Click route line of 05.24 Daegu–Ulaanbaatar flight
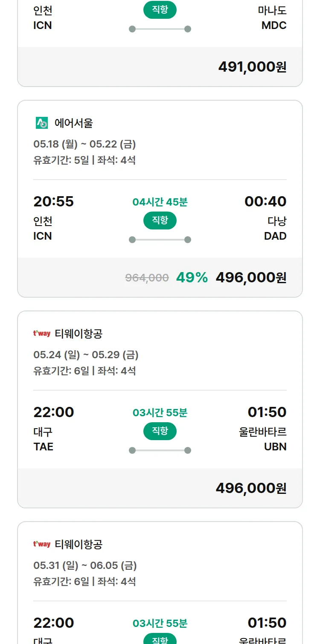The width and height of the screenshot is (320, 644). coord(160,450)
